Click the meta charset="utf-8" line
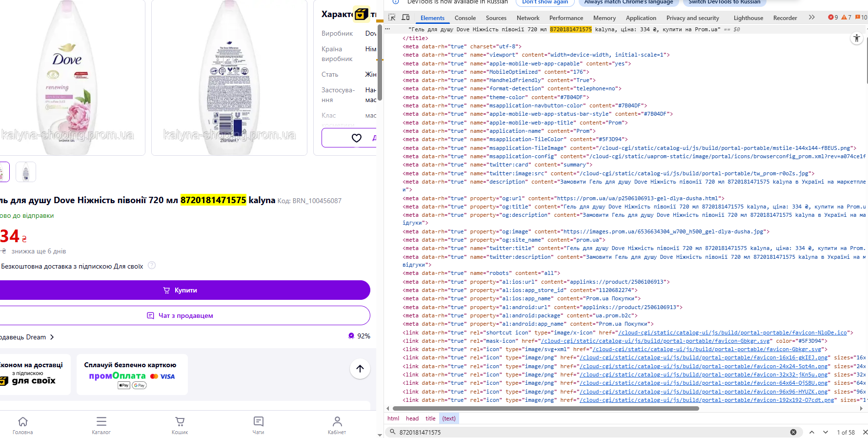 pyautogui.click(x=462, y=47)
